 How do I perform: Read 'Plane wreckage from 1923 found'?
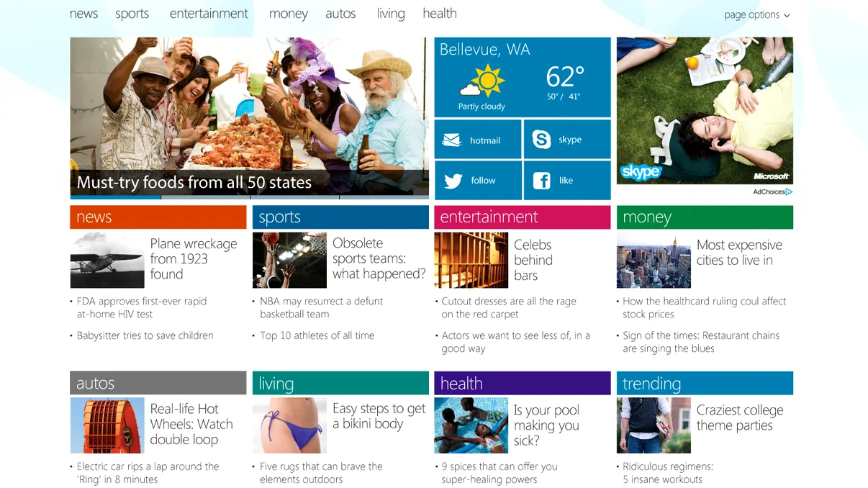(x=194, y=259)
